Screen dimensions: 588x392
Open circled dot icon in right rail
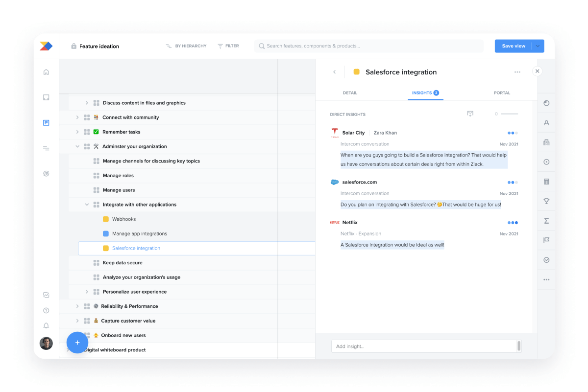point(546,162)
